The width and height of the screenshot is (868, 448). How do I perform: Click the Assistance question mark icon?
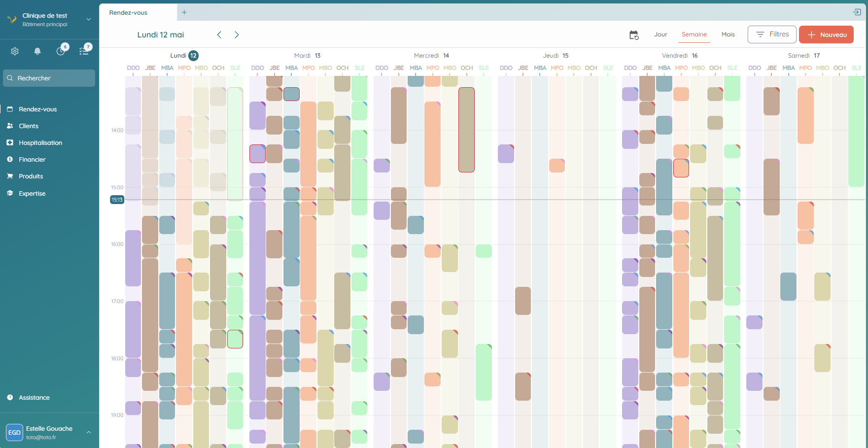pos(10,397)
